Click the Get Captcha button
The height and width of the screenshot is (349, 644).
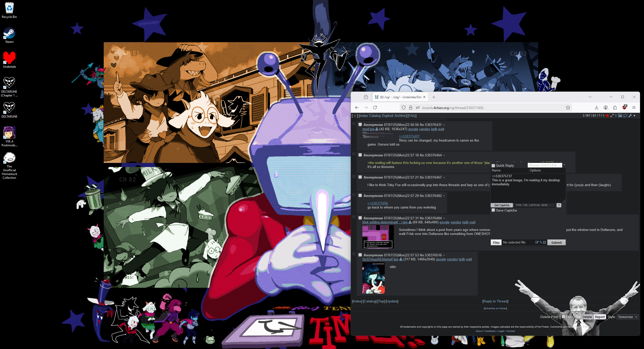point(502,205)
